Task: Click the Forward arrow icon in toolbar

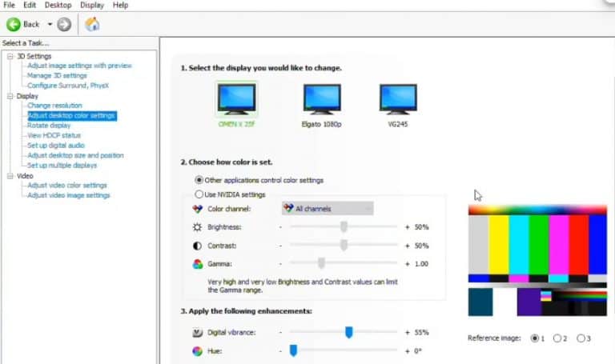Action: pos(64,24)
